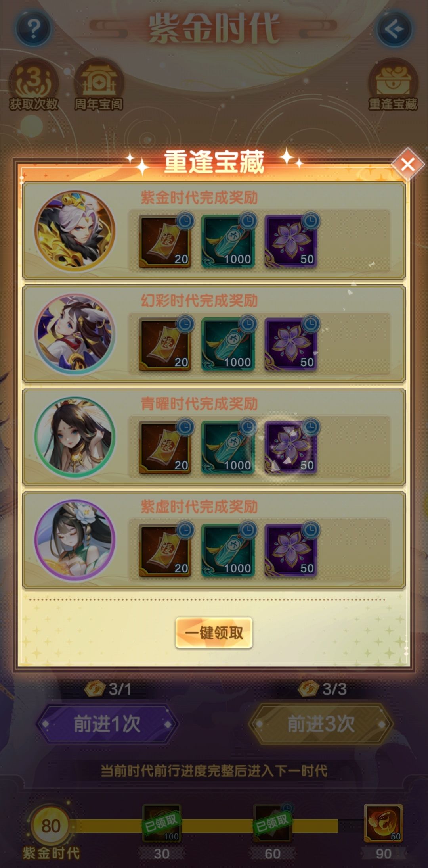
Task: Select red ticket reward in 紫金时代 row
Action: 165,241
